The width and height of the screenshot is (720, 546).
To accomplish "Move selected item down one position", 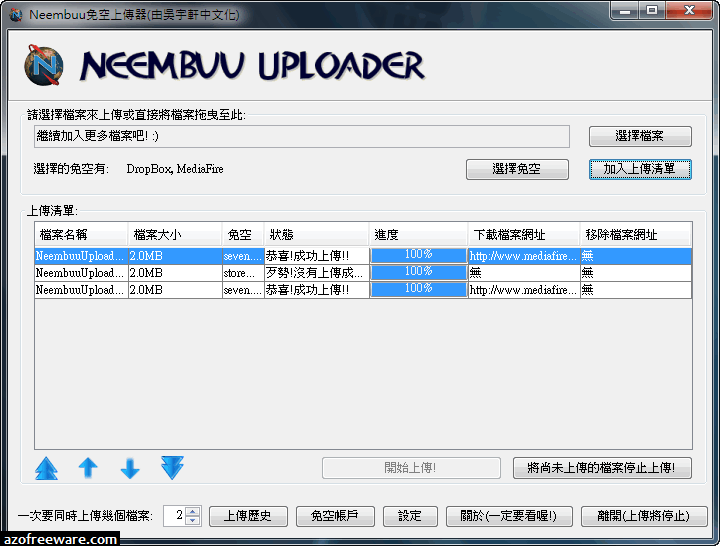I will coord(130,468).
